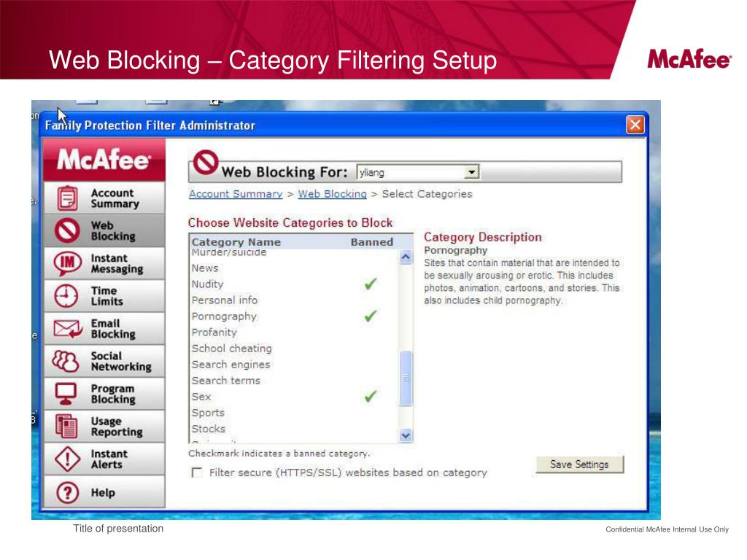
Task: Select the Sports category row
Action: pyautogui.click(x=293, y=413)
